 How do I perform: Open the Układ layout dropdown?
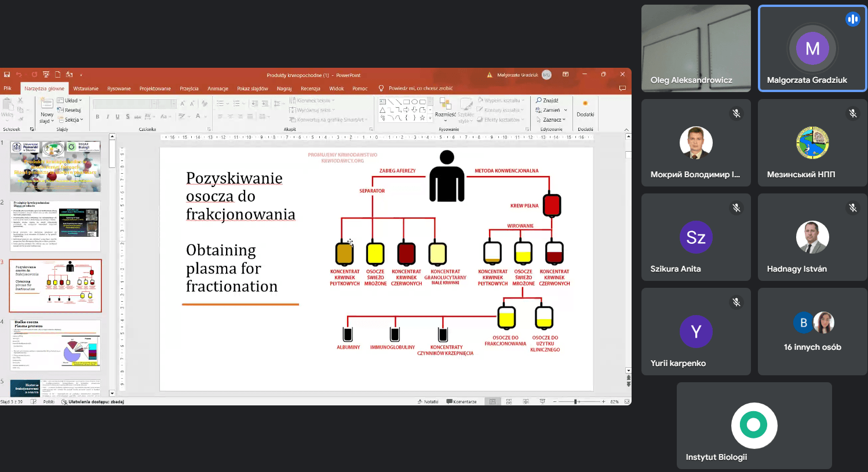click(68, 100)
